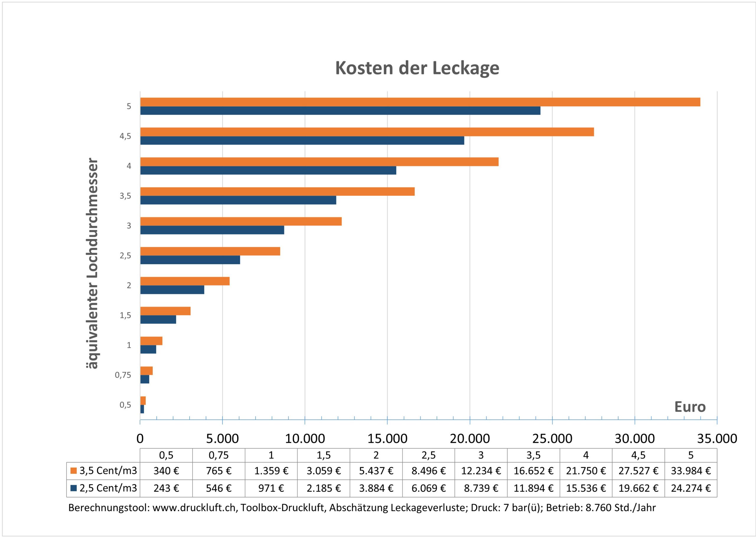756x538 pixels.
Task: Select the orange bar for diameter 2,5
Action: 210,251
